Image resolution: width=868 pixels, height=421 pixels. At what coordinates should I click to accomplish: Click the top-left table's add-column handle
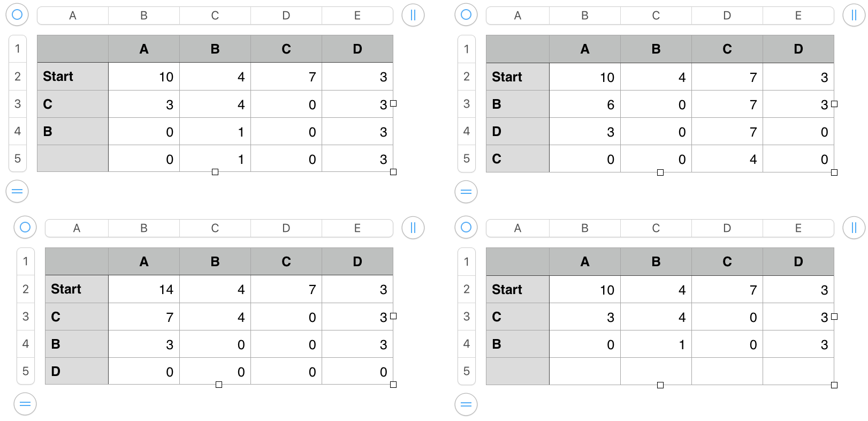click(x=413, y=15)
